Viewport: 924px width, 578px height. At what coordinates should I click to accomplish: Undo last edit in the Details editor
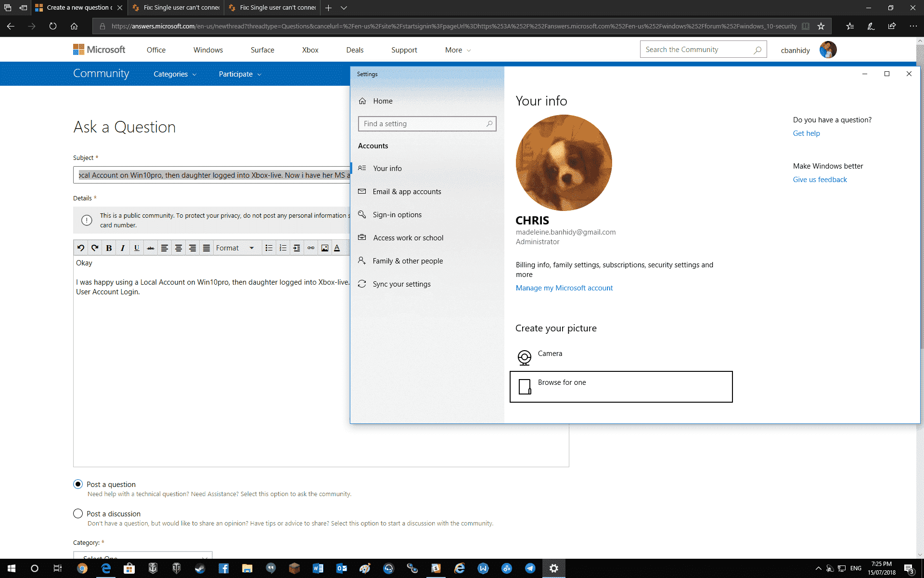(x=81, y=248)
